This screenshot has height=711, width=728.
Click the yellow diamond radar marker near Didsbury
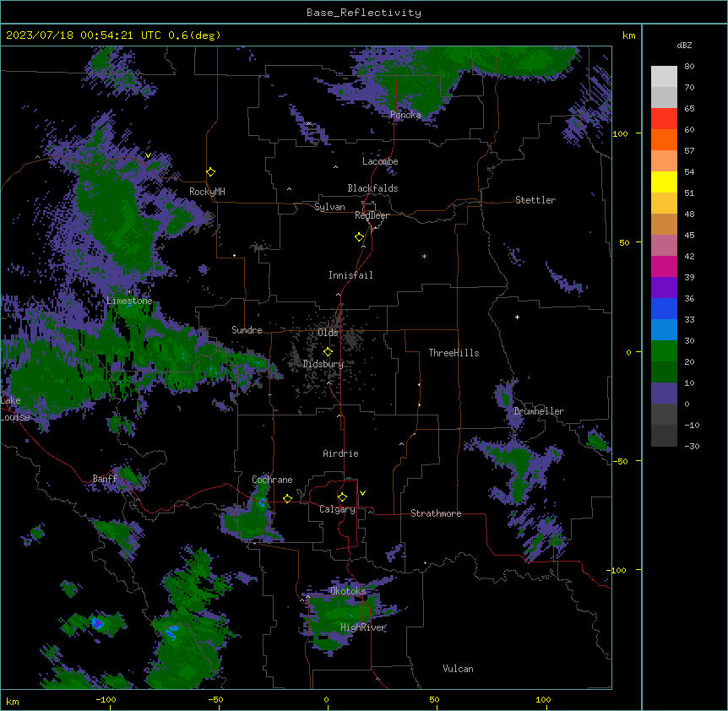click(x=328, y=352)
